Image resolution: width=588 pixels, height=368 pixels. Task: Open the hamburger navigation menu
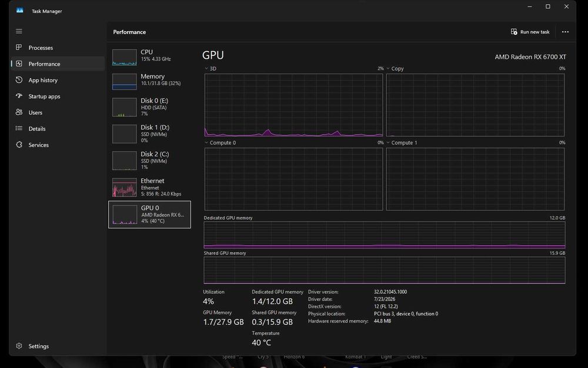19,31
